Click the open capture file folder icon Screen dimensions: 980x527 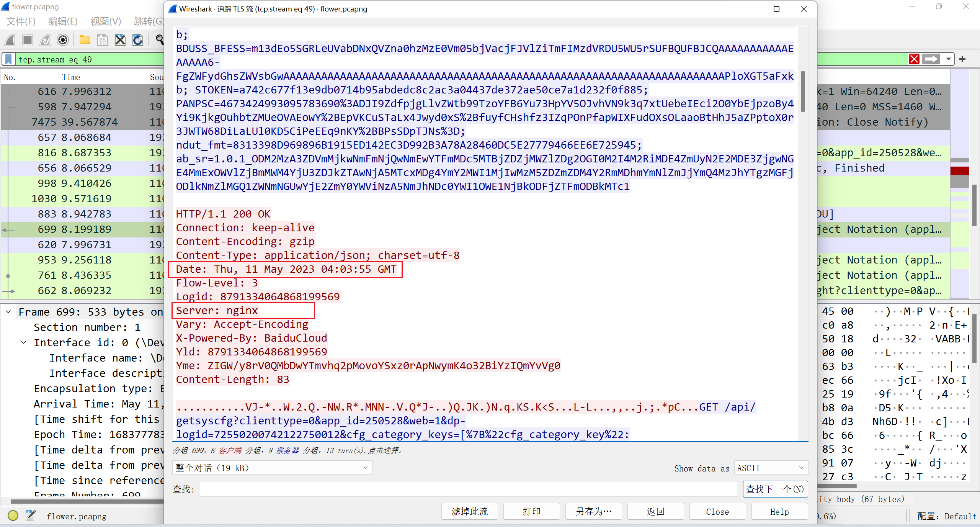85,40
